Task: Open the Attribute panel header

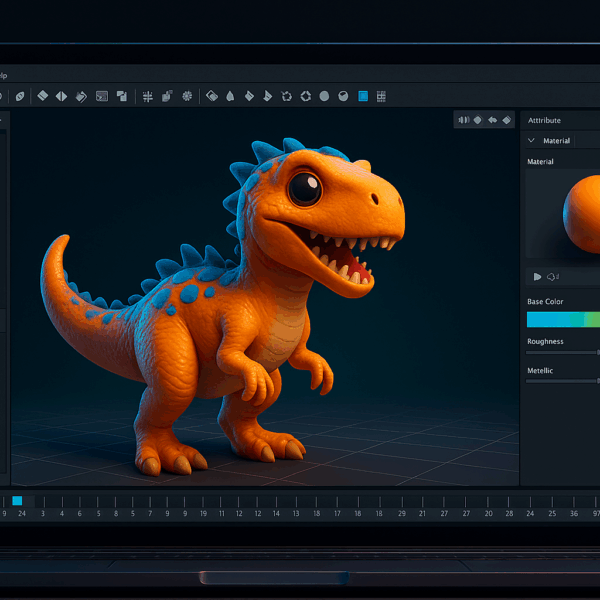Action: tap(545, 120)
